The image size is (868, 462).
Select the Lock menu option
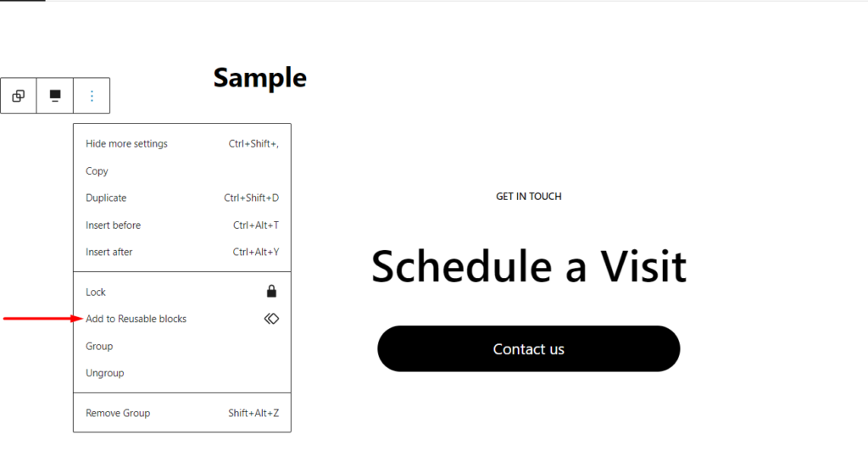pyautogui.click(x=182, y=292)
